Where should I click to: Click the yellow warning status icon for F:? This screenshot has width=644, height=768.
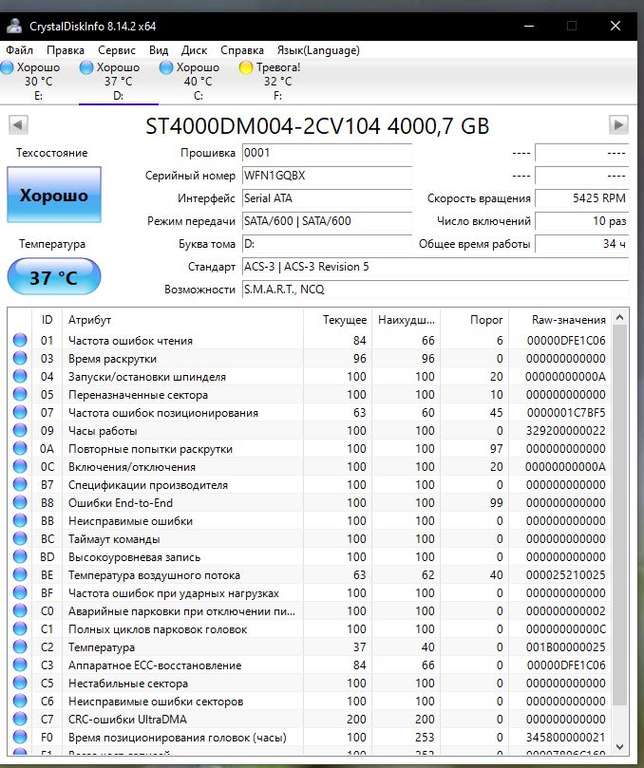pos(245,68)
